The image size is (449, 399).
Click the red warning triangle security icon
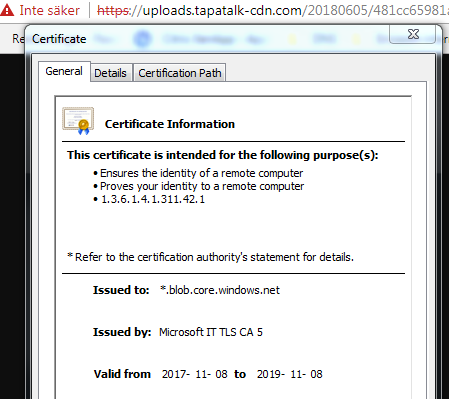[6, 10]
